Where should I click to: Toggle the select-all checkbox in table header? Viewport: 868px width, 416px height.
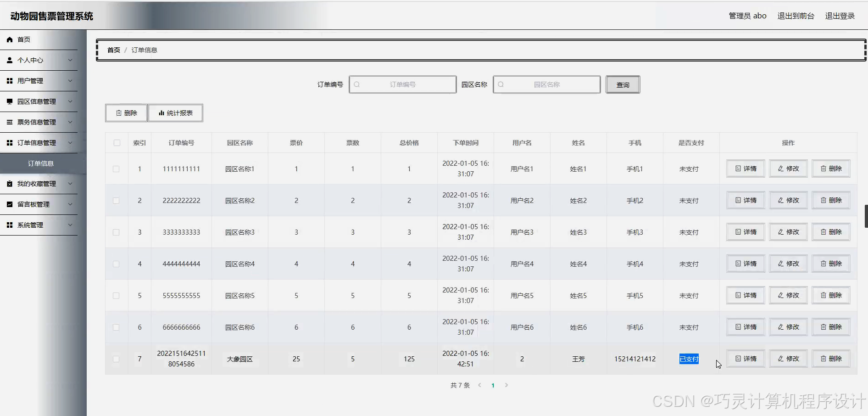(117, 143)
